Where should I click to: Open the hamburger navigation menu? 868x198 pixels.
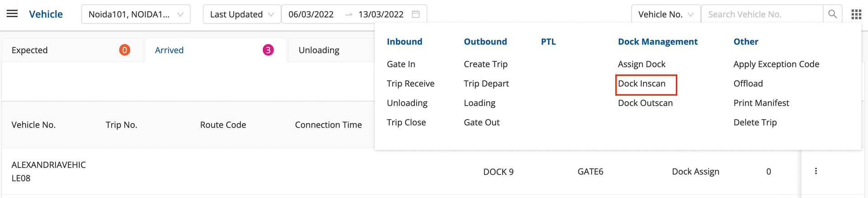pos(12,14)
